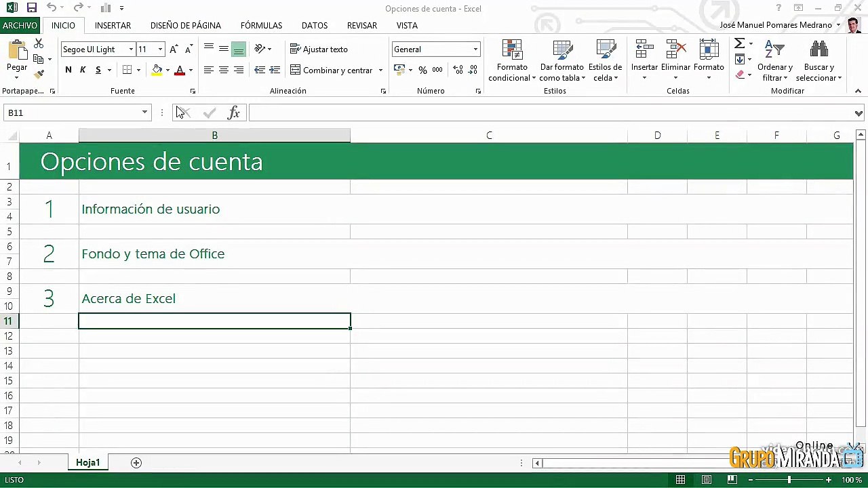Activate the Format Painter brush
Image resolution: width=868 pixels, height=488 pixels.
click(39, 74)
